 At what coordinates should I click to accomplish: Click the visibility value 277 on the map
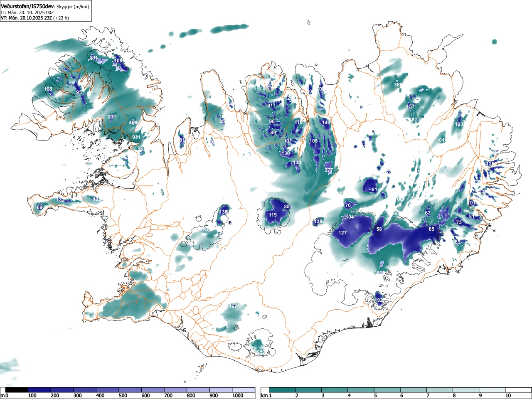click(329, 170)
